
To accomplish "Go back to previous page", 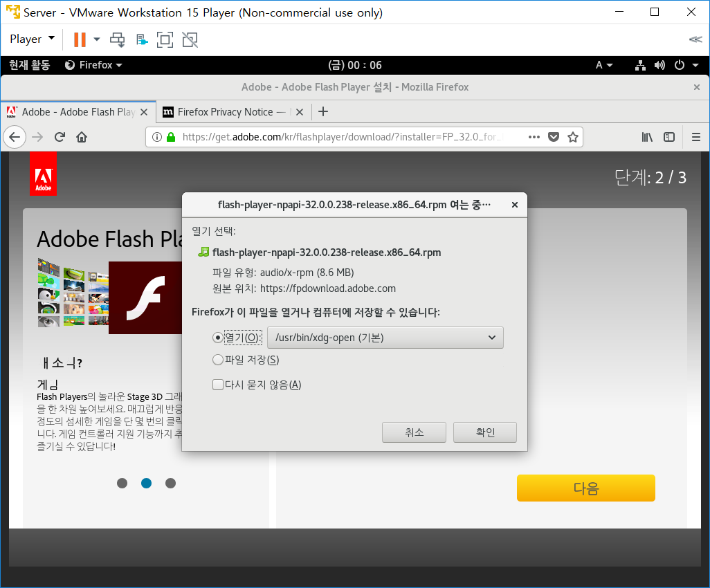I will point(15,137).
